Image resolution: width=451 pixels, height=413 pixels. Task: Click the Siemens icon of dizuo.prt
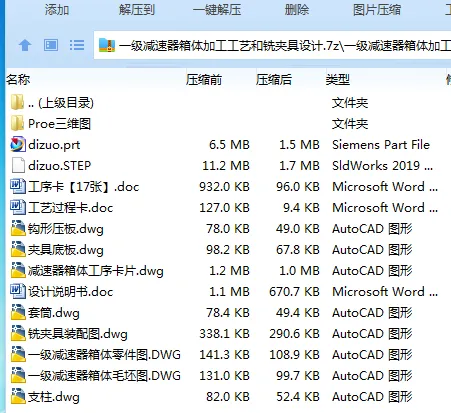[x=18, y=145]
